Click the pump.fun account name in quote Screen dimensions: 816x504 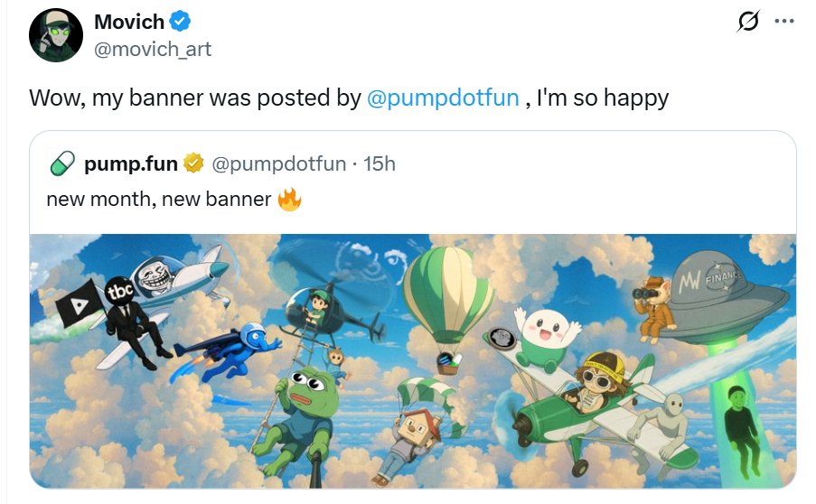(130, 163)
